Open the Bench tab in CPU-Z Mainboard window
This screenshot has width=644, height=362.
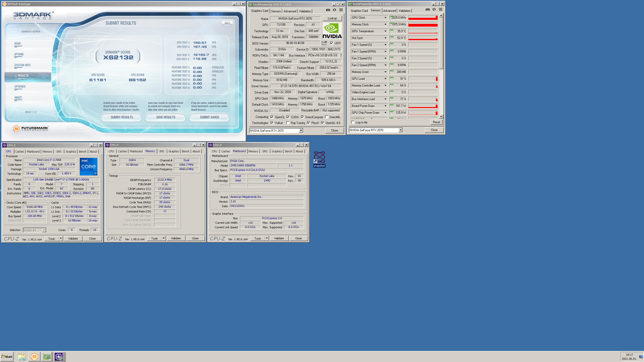(289, 151)
